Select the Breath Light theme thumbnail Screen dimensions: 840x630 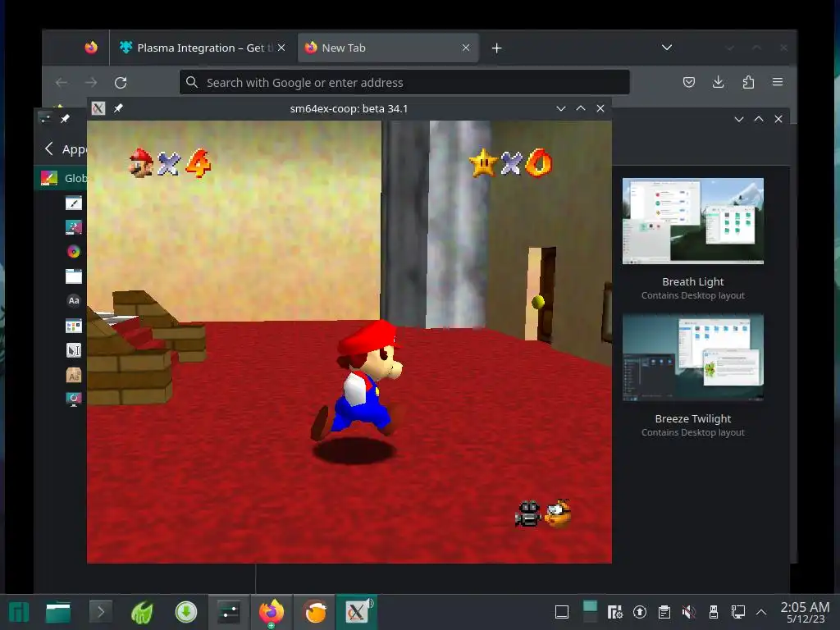[x=692, y=221]
